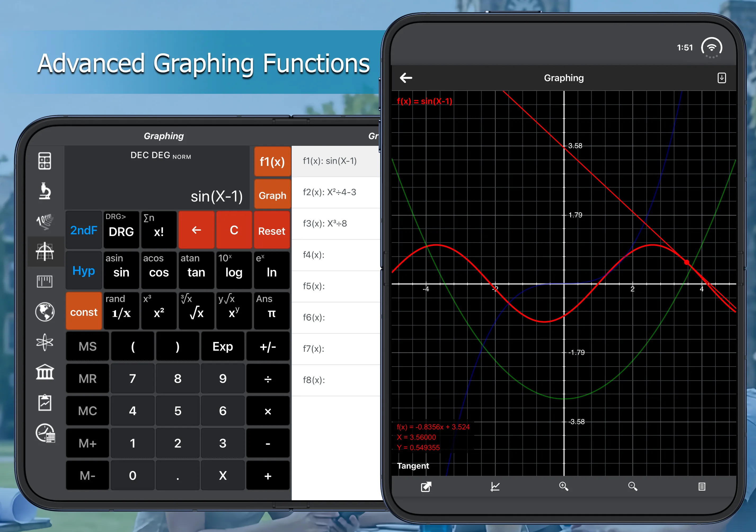The width and height of the screenshot is (756, 532).
Task: Tap the division ÷ key
Action: [268, 379]
